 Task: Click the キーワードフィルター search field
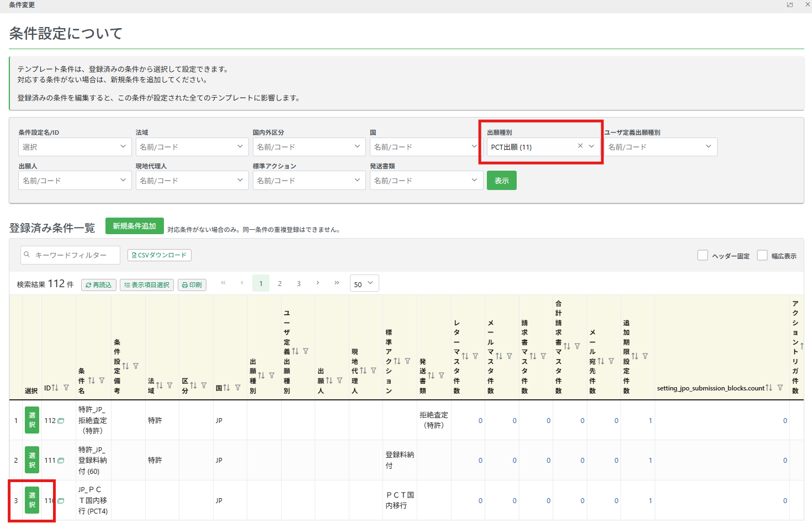71,255
